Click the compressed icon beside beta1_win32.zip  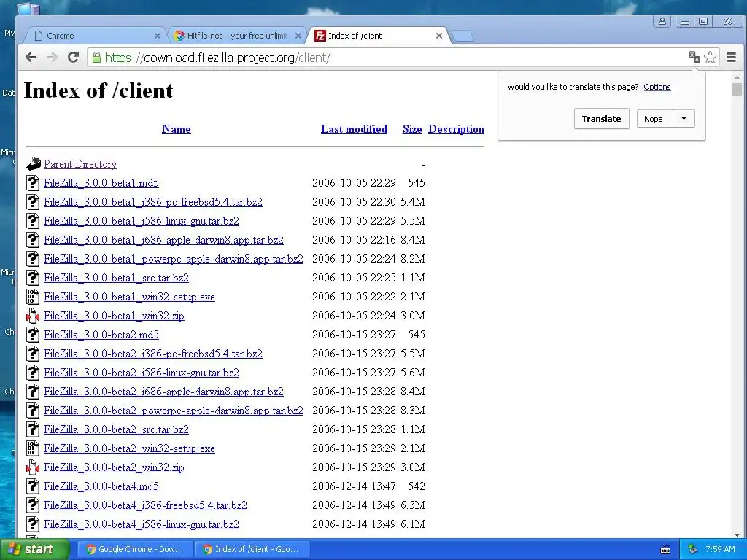pyautogui.click(x=32, y=316)
